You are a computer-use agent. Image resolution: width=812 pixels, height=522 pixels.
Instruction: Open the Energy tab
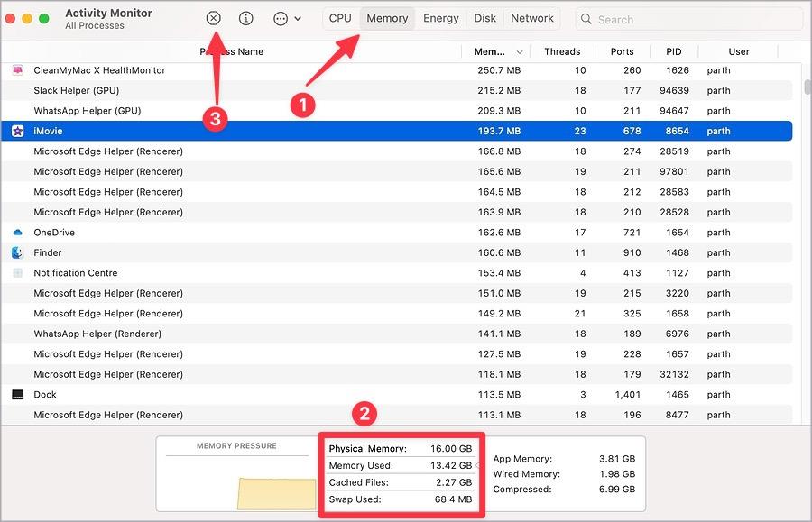pos(440,19)
